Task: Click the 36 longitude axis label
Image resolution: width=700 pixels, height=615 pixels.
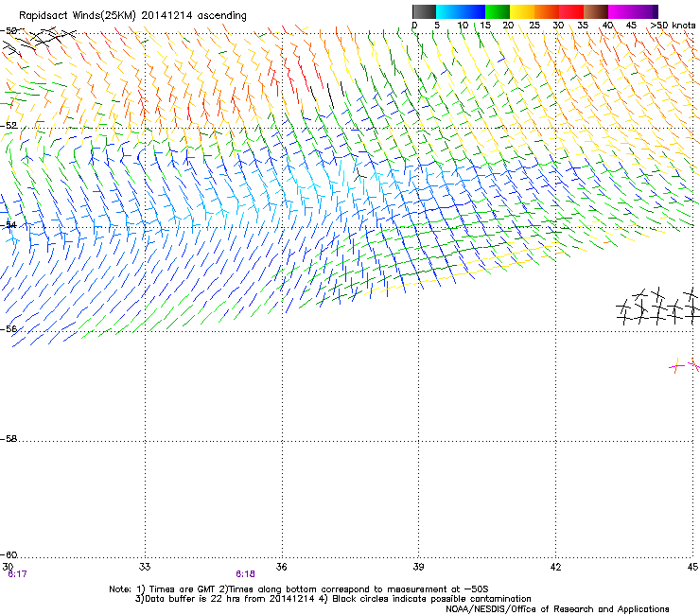Action: (281, 567)
